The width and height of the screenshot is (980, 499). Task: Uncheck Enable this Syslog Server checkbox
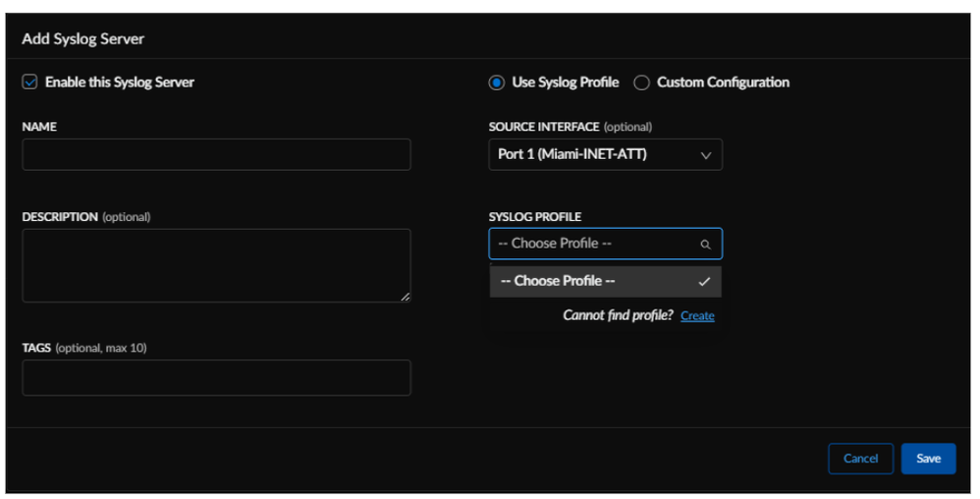[29, 83]
